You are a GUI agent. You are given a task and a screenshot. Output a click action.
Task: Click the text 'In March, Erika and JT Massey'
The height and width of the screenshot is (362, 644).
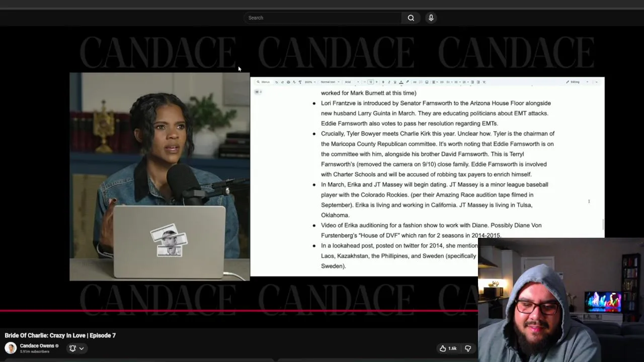359,185
